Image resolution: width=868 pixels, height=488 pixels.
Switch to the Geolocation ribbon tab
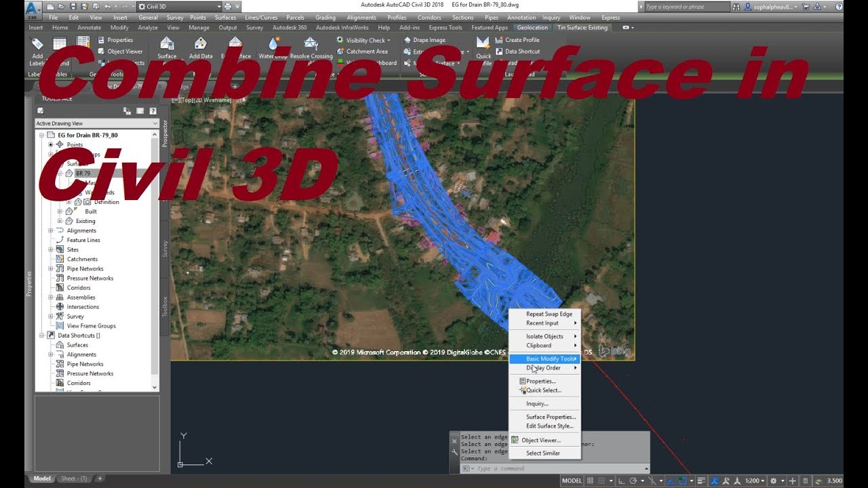[532, 28]
